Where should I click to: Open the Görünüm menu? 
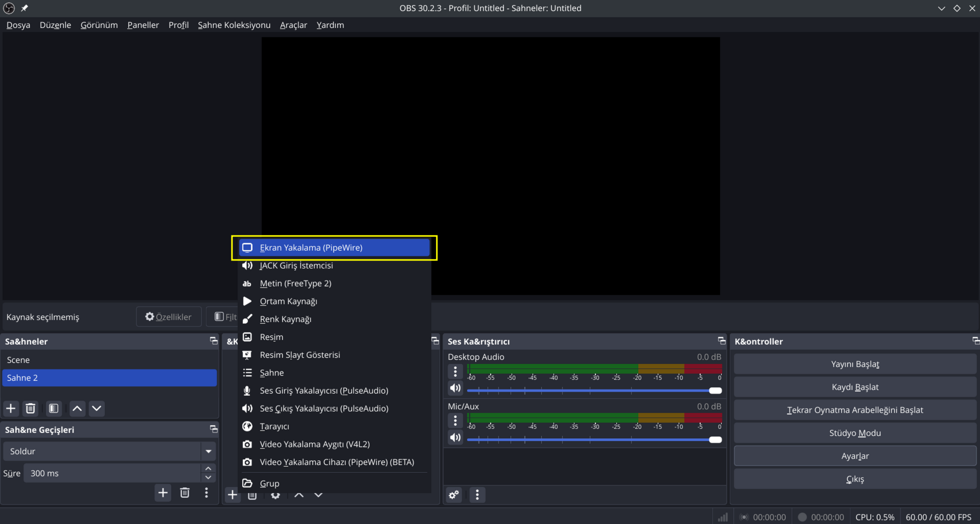tap(99, 25)
